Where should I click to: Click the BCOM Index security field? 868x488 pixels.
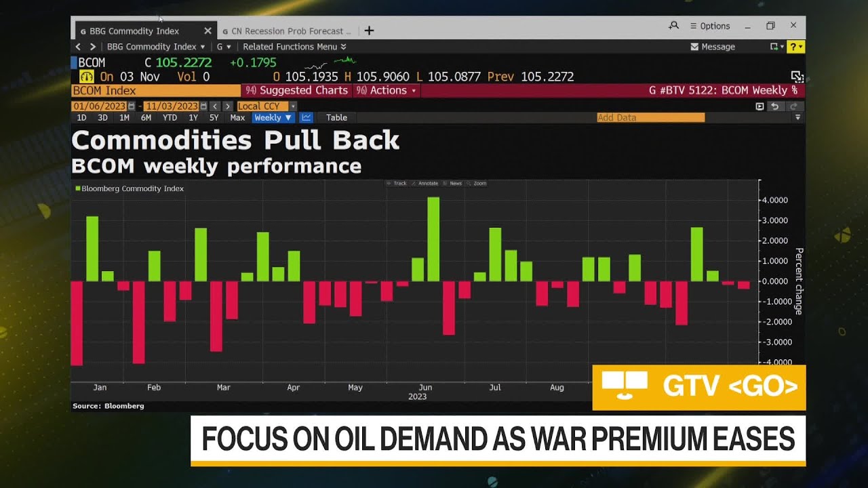coord(156,90)
